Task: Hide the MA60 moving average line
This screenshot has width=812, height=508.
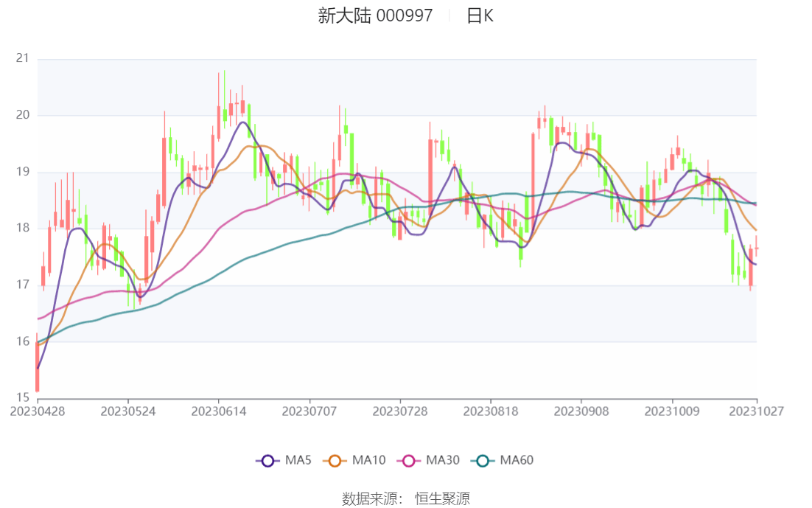Action: click(x=517, y=461)
